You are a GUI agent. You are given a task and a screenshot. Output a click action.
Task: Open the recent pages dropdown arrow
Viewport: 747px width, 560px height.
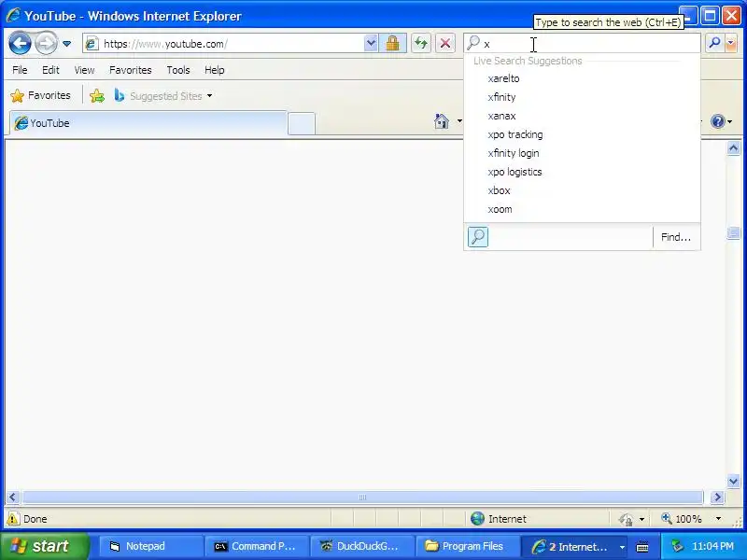(66, 44)
